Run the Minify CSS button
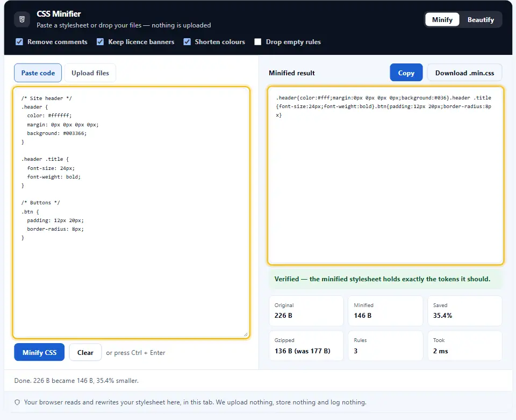This screenshot has height=420, width=516. tap(39, 353)
